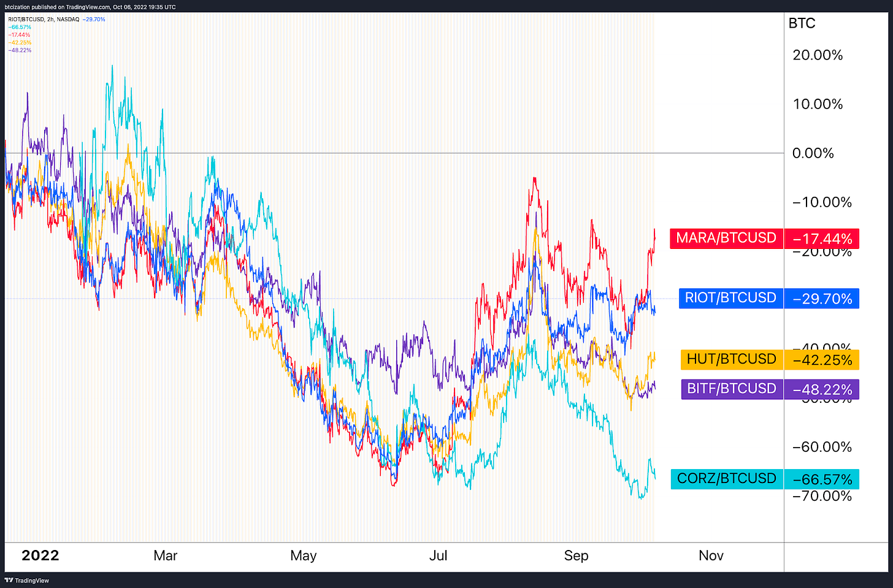Click the −17.44% value in the top-left legend
Image resolution: width=893 pixels, height=588 pixels.
click(x=19, y=35)
